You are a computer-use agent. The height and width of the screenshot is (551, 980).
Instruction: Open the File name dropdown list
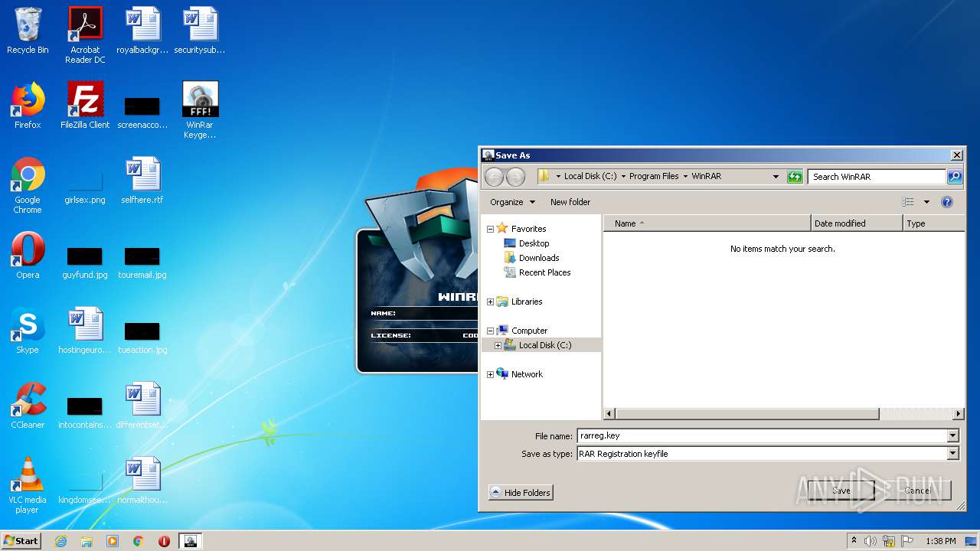pyautogui.click(x=953, y=436)
